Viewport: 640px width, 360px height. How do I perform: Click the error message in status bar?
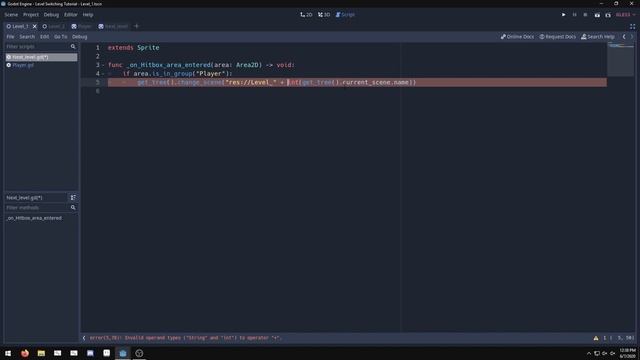click(186, 338)
